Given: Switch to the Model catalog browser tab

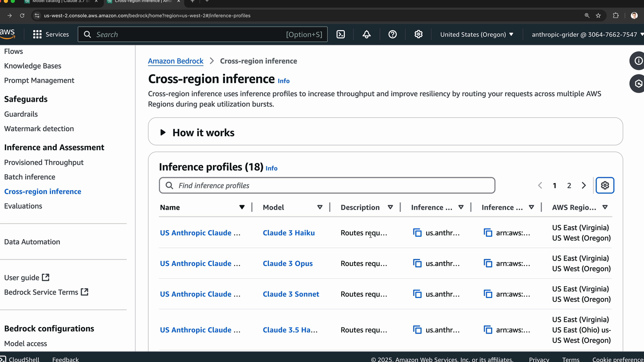Looking at the screenshot, I should [61, 2].
